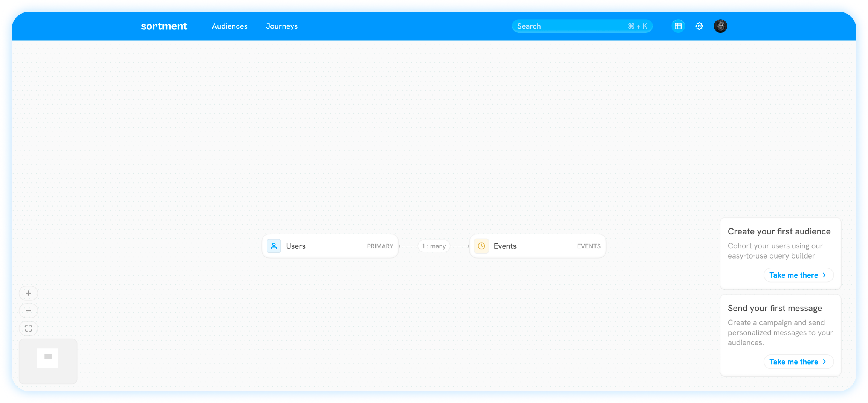Open the user profile avatar

click(x=720, y=26)
